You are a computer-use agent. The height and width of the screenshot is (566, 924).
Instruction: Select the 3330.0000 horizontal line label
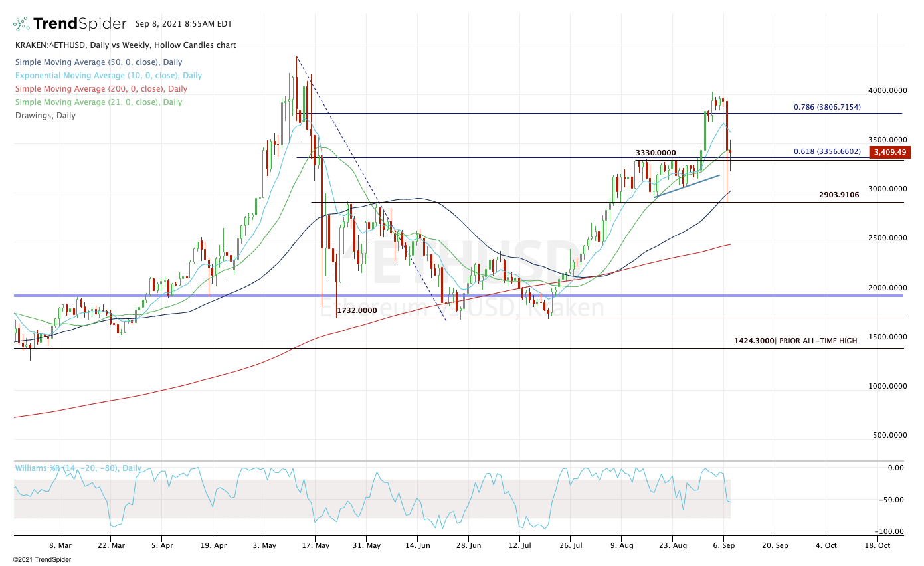click(655, 152)
